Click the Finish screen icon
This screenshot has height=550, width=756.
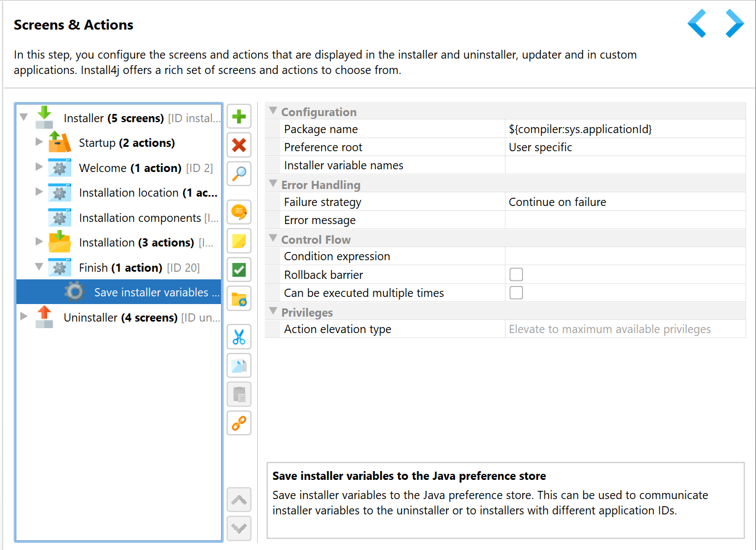click(59, 267)
